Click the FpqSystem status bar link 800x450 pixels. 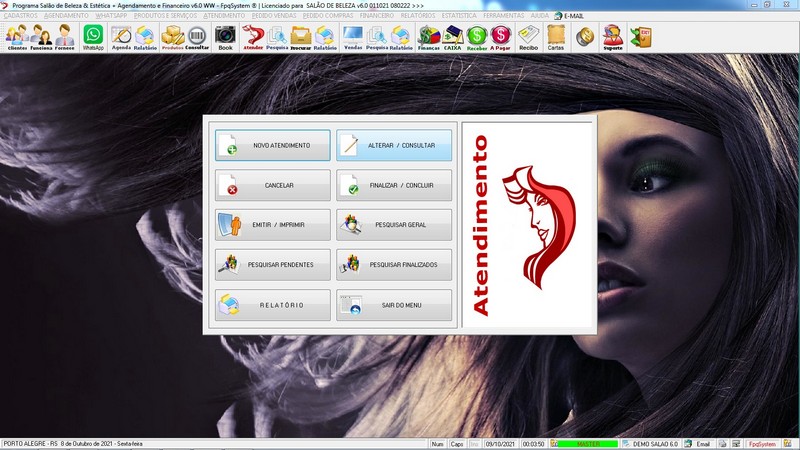(762, 444)
